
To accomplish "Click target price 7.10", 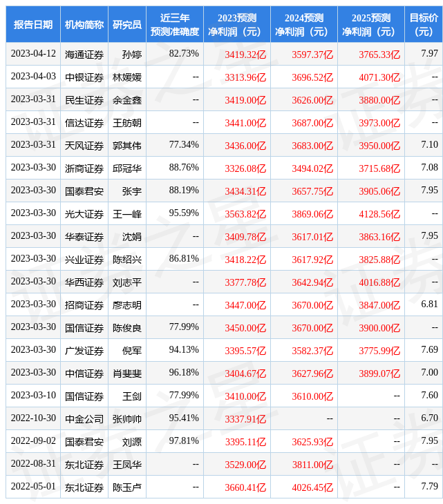I will (429, 145).
